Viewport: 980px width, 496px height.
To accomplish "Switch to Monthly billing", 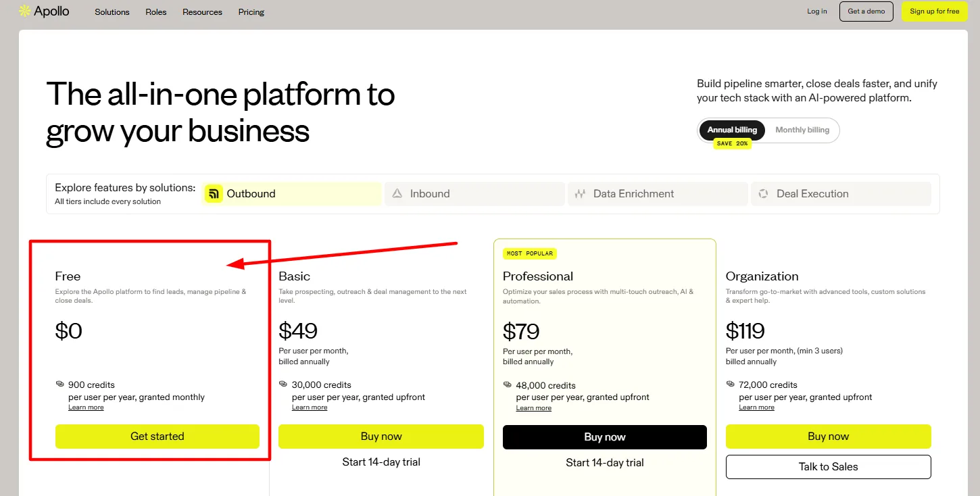I will coord(802,130).
